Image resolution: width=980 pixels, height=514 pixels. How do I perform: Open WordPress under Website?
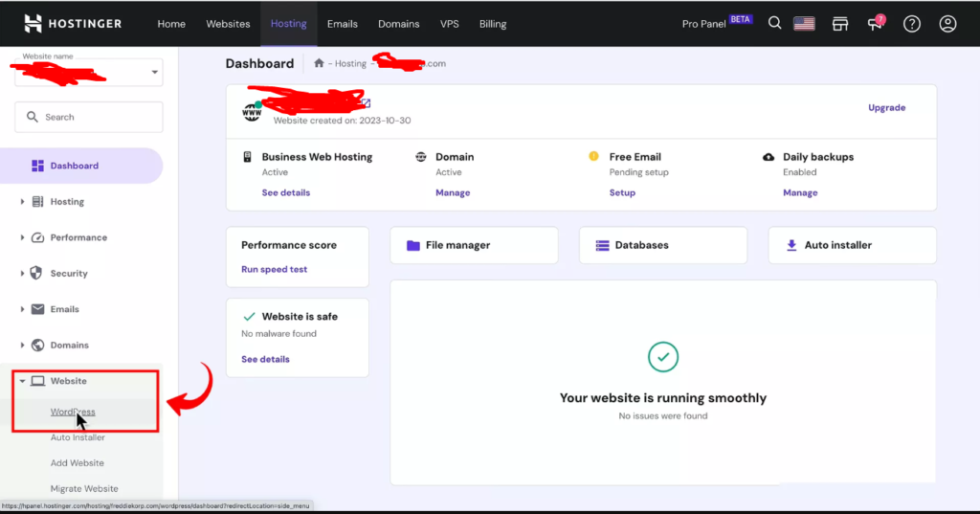click(73, 412)
